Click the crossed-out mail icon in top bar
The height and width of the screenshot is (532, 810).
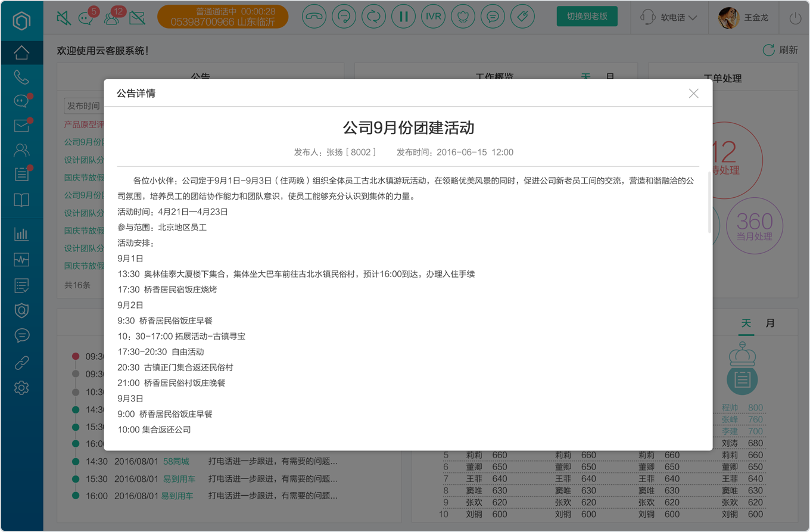pos(137,18)
